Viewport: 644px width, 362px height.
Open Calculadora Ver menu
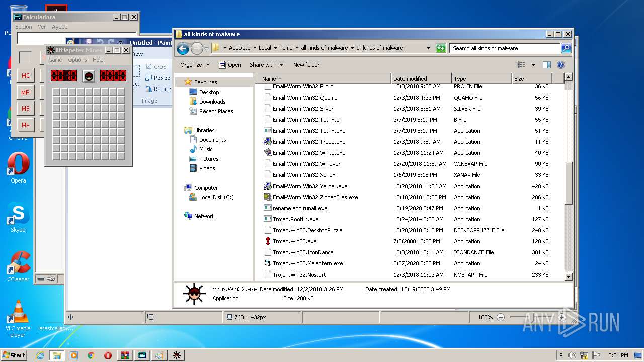42,27
